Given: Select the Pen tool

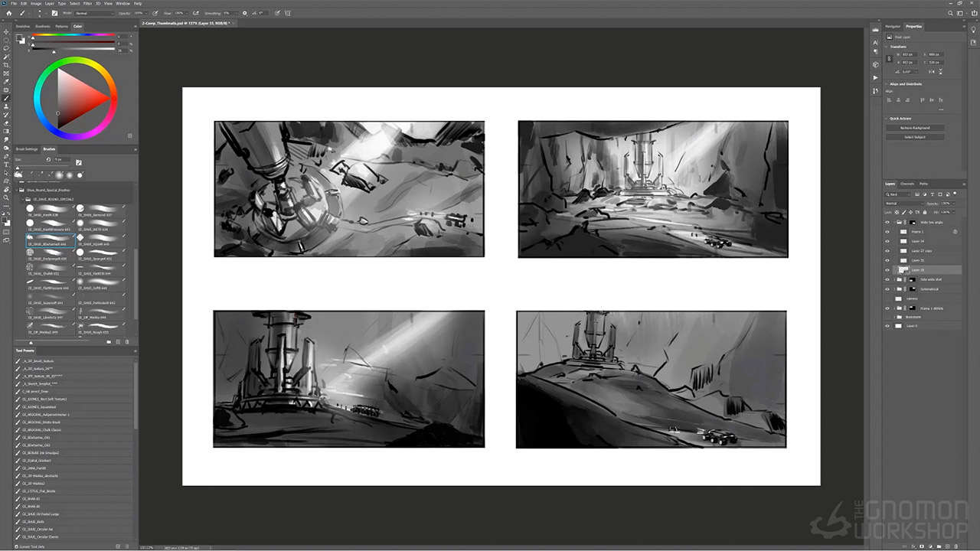Looking at the screenshot, I should coord(7,157).
